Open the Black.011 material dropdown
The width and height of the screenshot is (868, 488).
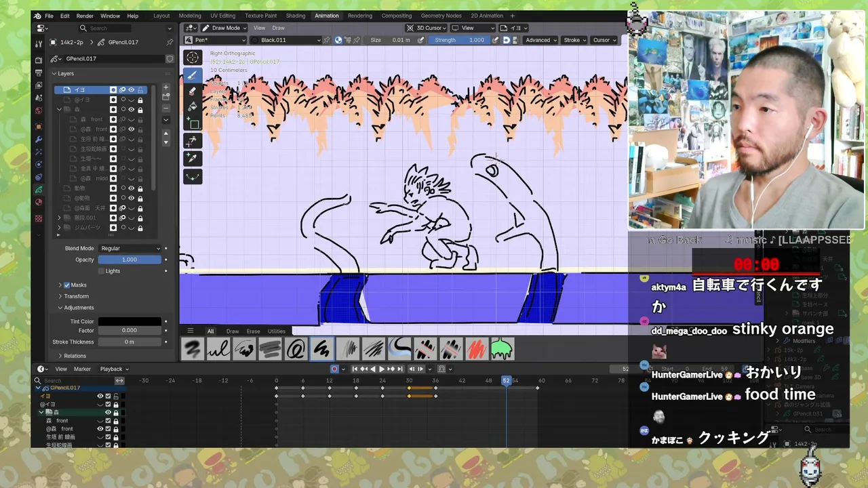click(286, 40)
